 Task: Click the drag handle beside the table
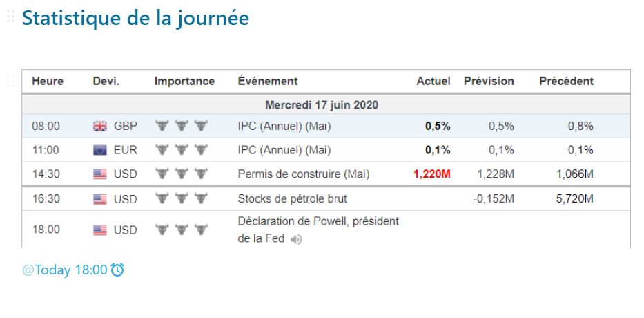click(10, 81)
